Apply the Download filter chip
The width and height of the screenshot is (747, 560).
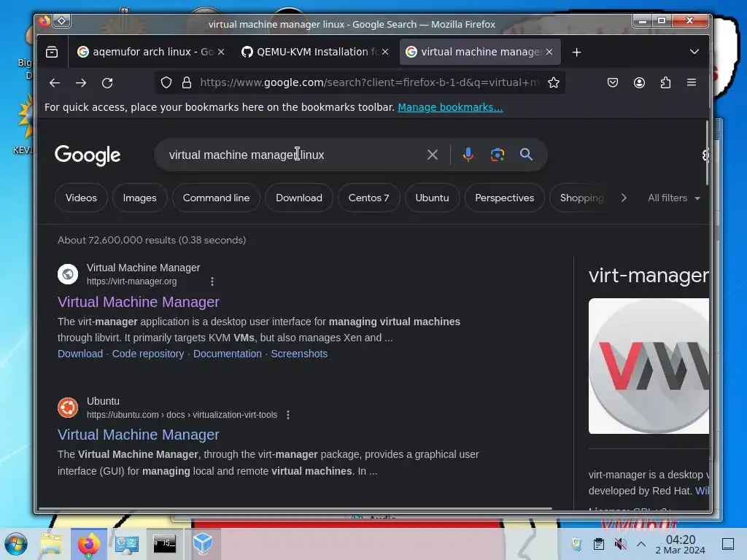(x=298, y=198)
